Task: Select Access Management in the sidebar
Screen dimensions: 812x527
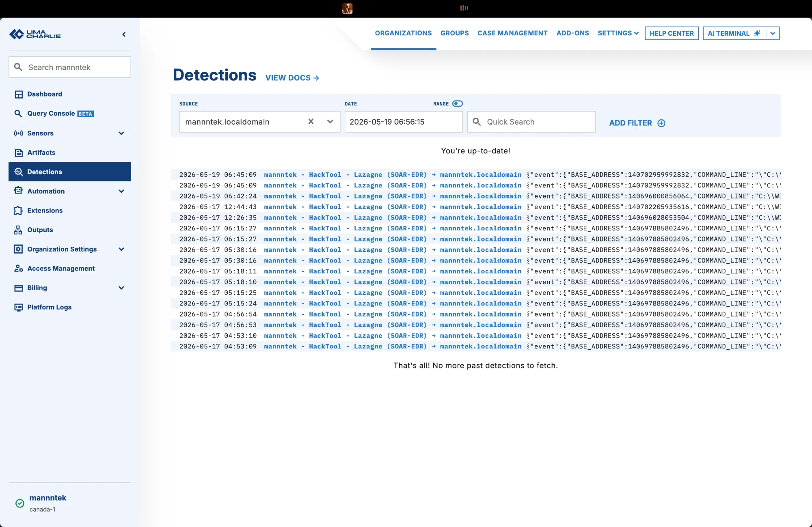Action: (70, 269)
